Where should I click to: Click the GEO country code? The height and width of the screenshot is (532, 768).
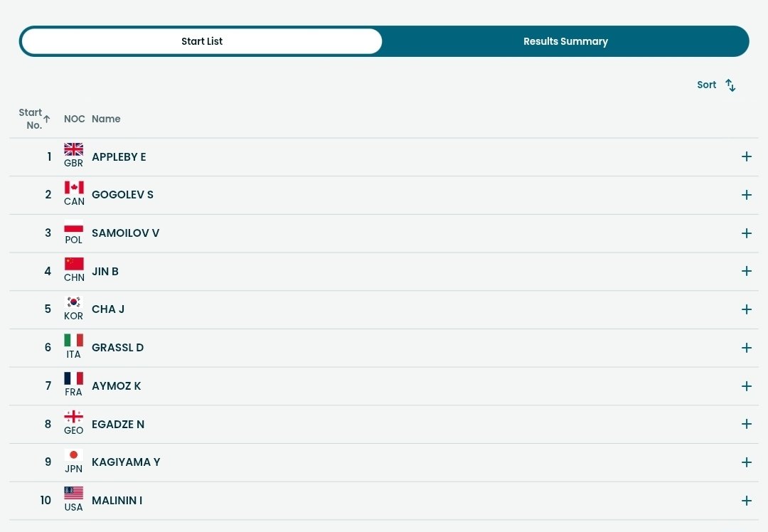point(73,430)
